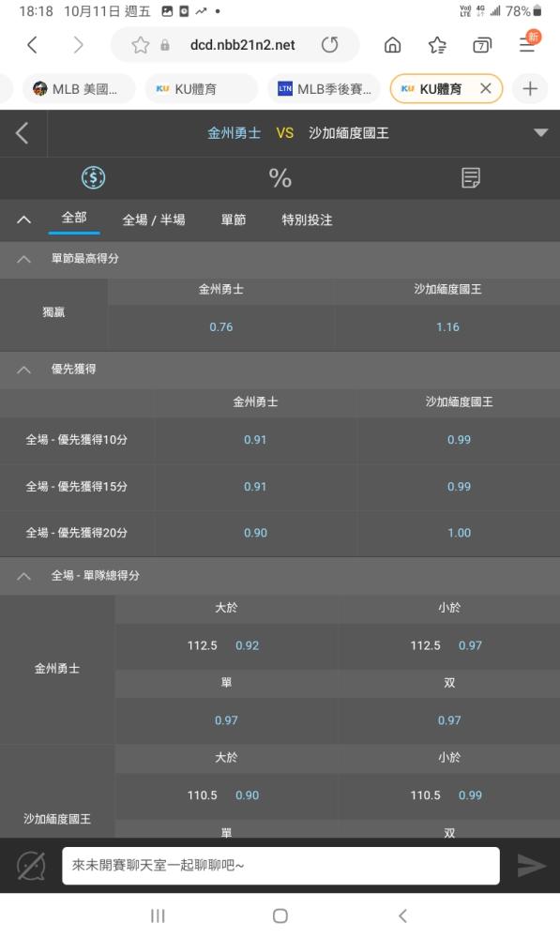The height and width of the screenshot is (938, 560).
Task: Open the tab switcher showing 7 tabs
Action: tap(482, 45)
